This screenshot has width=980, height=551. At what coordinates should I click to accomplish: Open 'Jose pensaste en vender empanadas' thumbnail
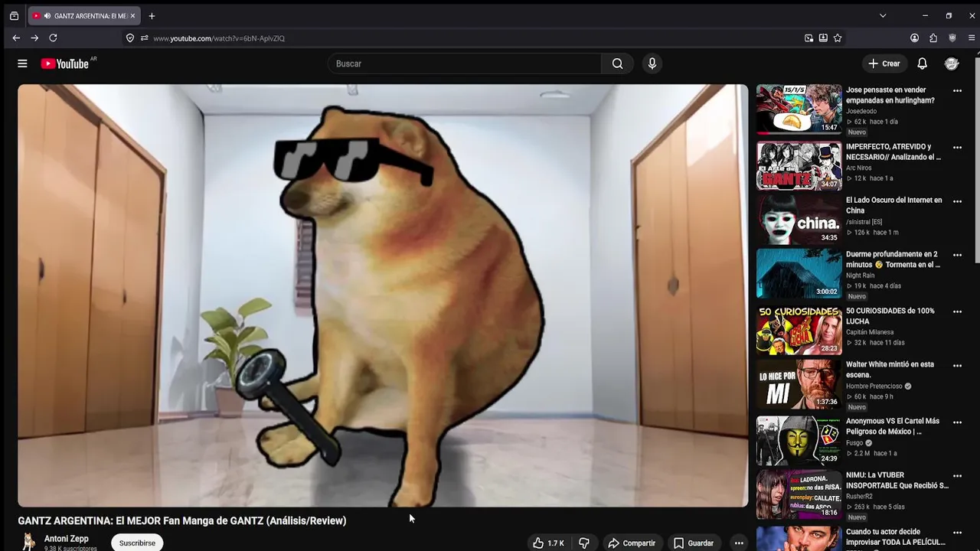pos(799,109)
